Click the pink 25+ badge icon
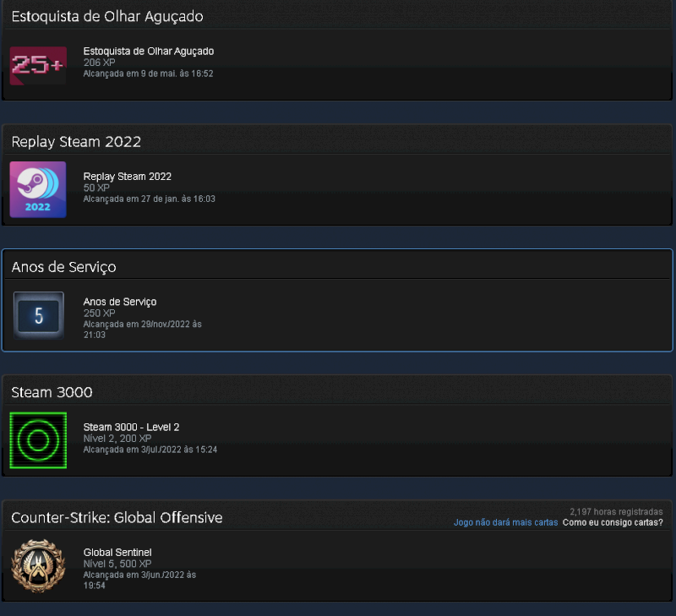The width and height of the screenshot is (676, 616). click(38, 66)
